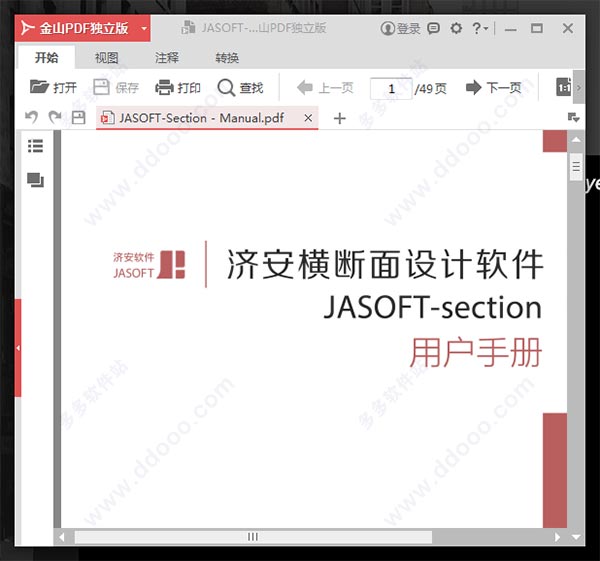Click the 登录 login button

401,28
